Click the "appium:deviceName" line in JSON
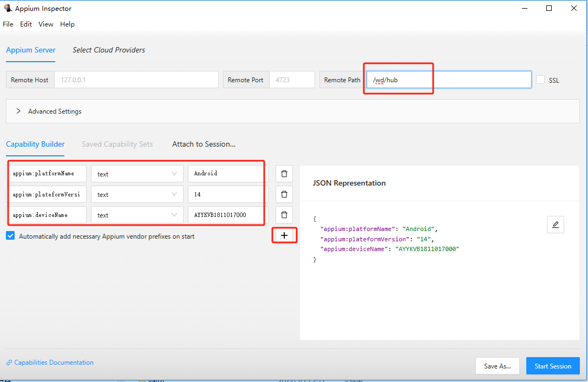This screenshot has height=382, width=588. click(390, 249)
